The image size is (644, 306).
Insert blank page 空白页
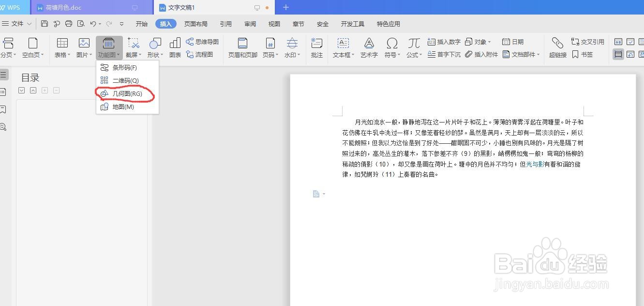[x=33, y=48]
